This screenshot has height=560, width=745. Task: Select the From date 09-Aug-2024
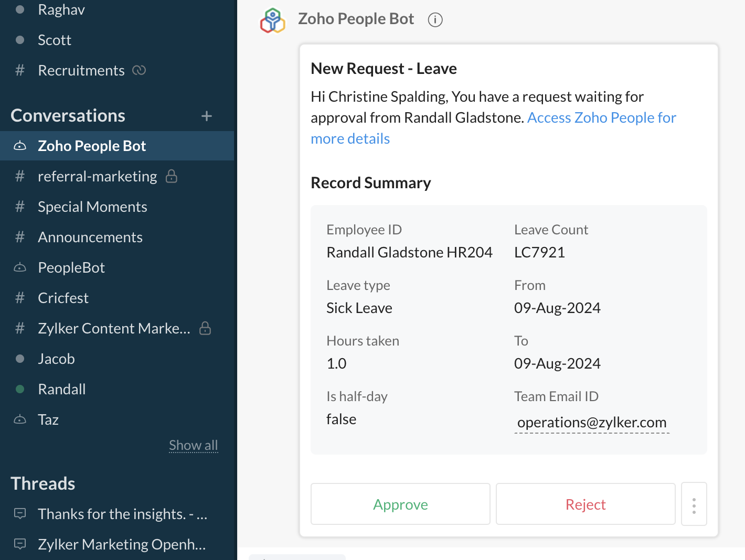(557, 308)
